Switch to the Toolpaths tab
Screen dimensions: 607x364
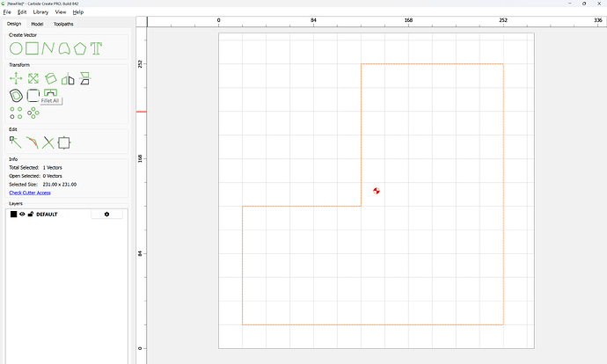63,24
